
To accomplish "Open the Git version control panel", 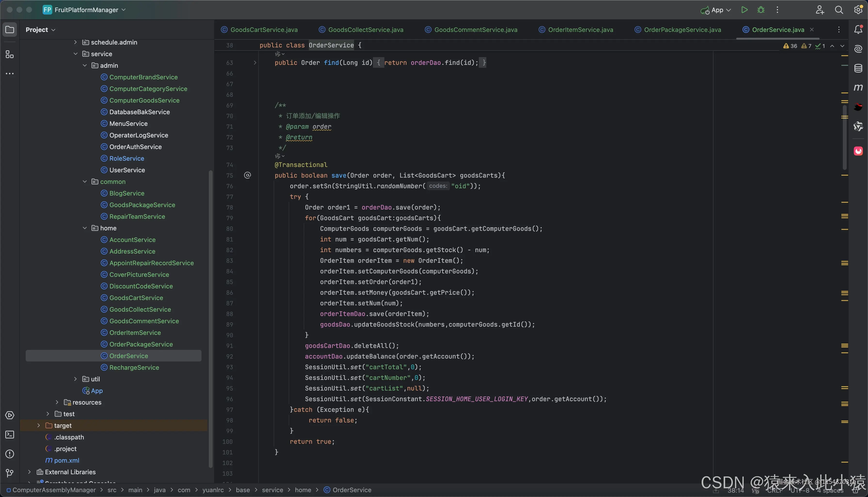I will click(x=9, y=473).
